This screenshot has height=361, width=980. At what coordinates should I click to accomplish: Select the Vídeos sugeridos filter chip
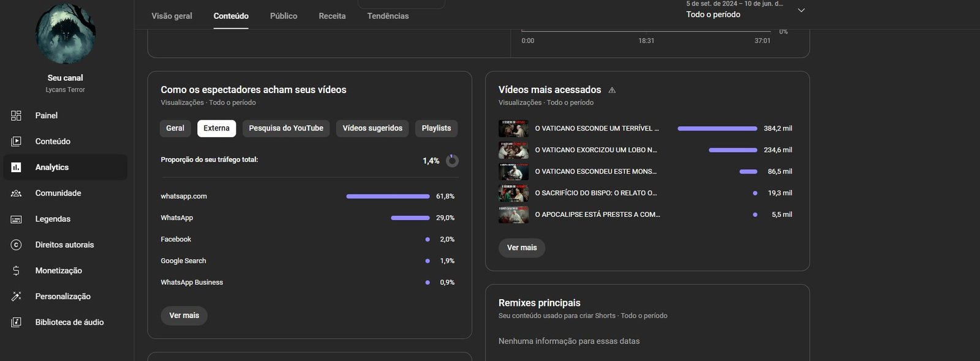click(x=372, y=128)
